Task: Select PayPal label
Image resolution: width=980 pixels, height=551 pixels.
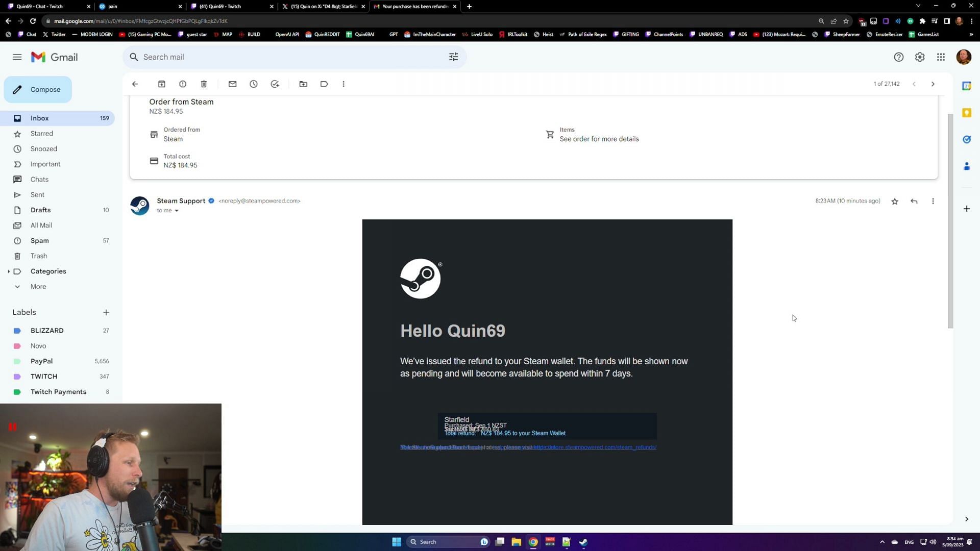Action: click(57, 361)
